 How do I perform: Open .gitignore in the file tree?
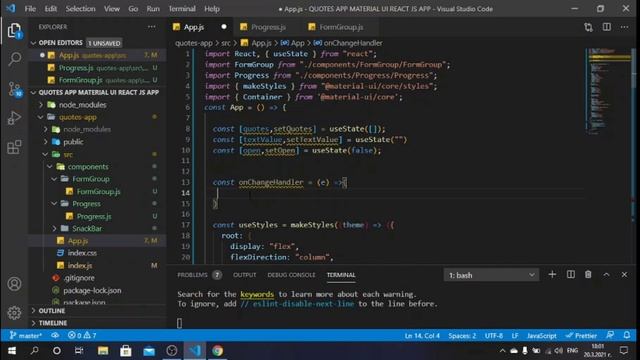[x=79, y=278]
